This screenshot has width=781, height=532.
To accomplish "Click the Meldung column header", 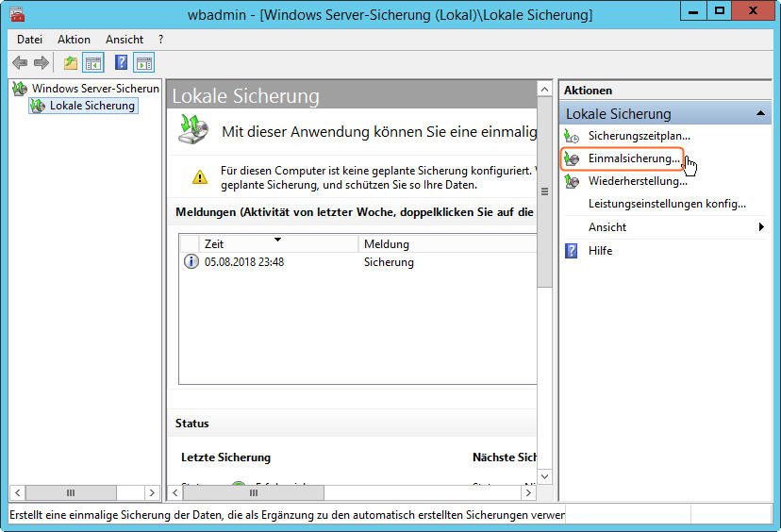I will point(447,243).
